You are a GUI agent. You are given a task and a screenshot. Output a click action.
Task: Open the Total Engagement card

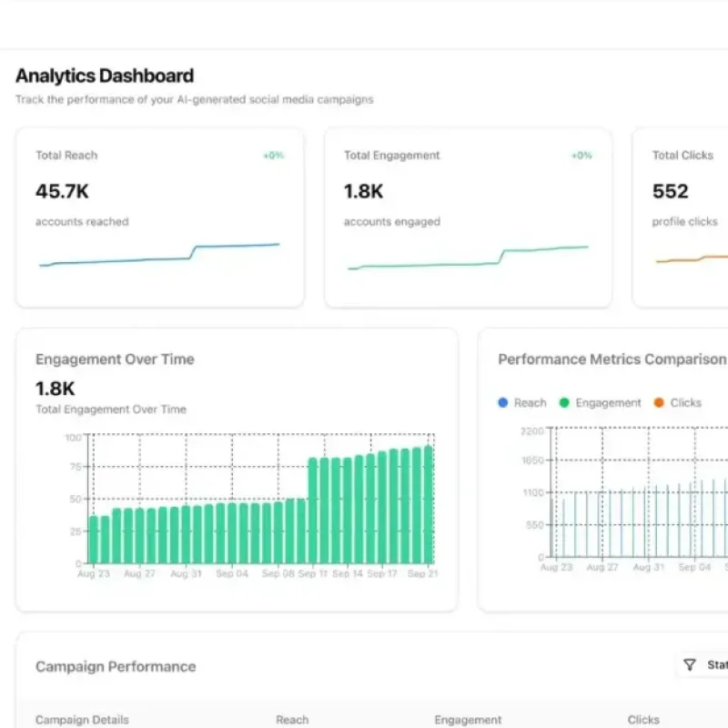click(x=468, y=217)
